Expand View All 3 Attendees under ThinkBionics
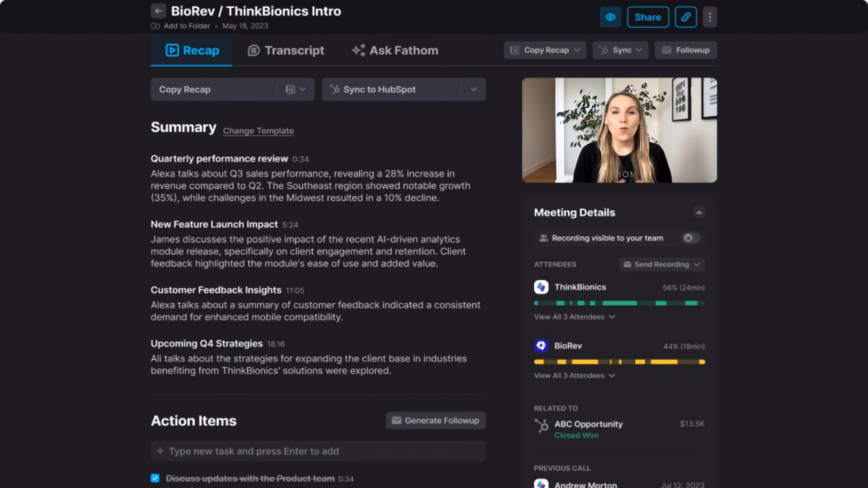Viewport: 868px width, 488px height. [x=574, y=317]
